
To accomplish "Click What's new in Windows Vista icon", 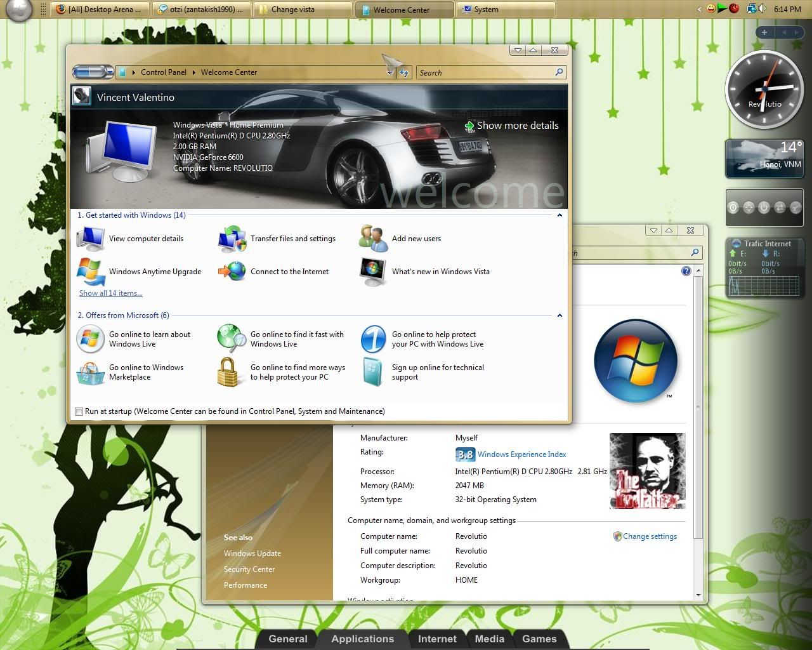I will (x=373, y=272).
